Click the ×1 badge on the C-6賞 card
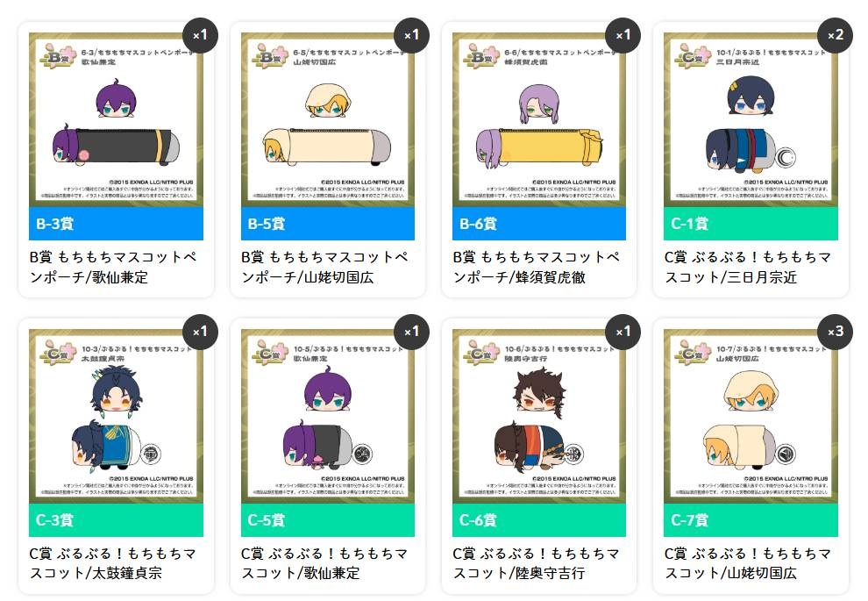The width and height of the screenshot is (868, 601). [623, 332]
